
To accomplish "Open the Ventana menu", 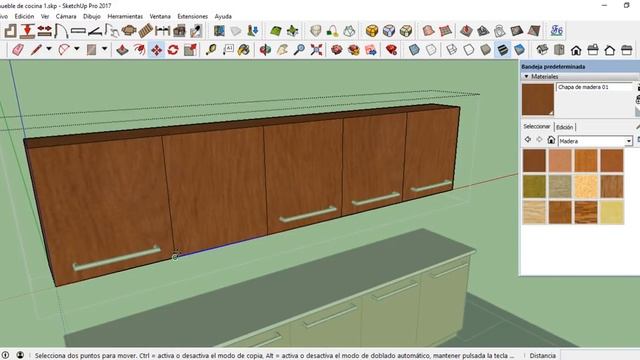I will (x=160, y=16).
